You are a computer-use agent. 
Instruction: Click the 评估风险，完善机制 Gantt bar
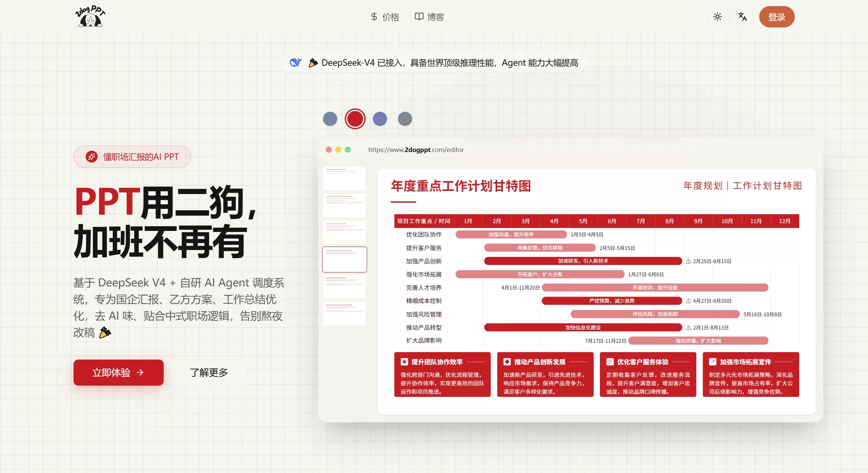pyautogui.click(x=655, y=314)
